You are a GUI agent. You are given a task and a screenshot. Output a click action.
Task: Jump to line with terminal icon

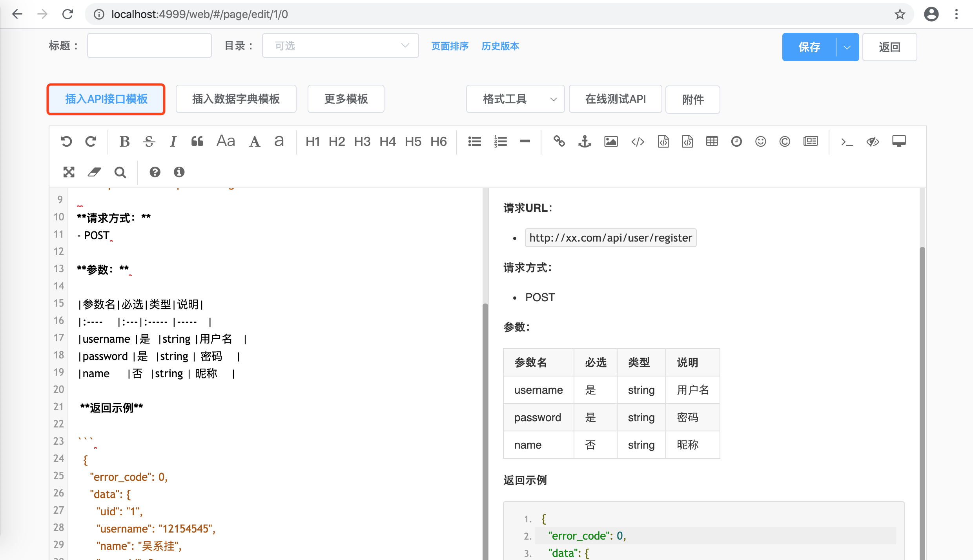pos(847,142)
